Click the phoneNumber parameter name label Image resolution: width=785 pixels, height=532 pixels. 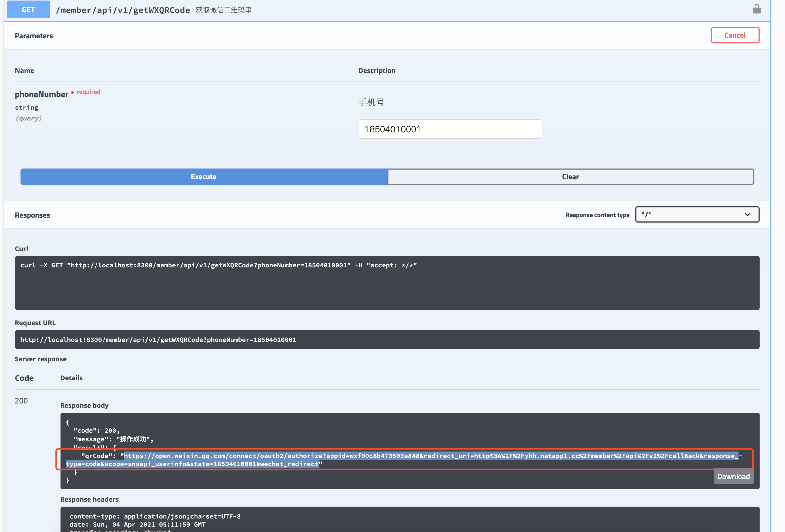click(x=42, y=94)
